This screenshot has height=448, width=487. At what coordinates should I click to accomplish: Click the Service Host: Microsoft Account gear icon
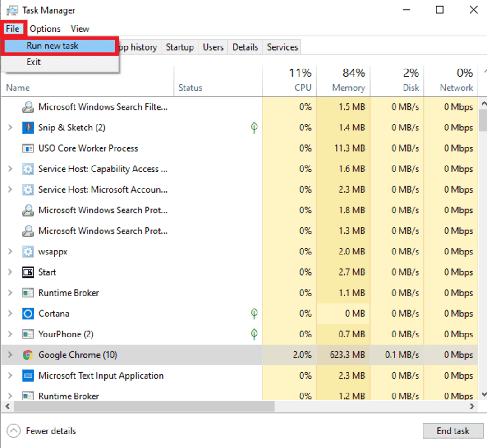[28, 189]
